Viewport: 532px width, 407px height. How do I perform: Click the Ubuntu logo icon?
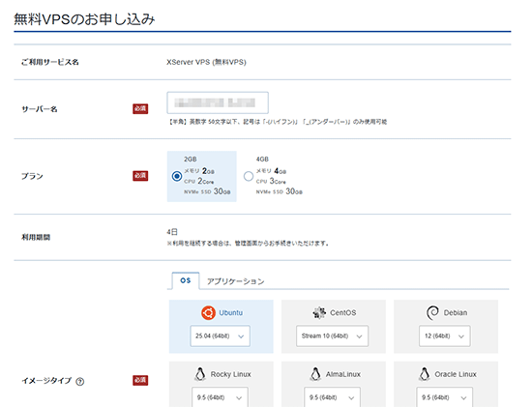tap(208, 312)
